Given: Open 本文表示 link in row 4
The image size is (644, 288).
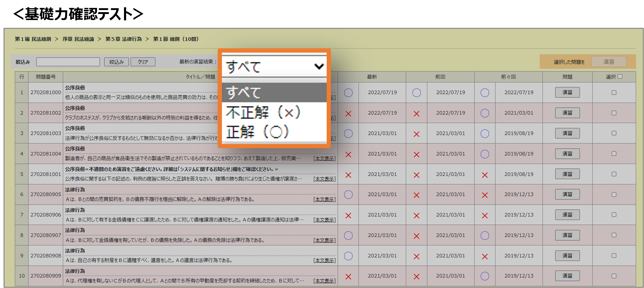Looking at the screenshot, I should 325,159.
